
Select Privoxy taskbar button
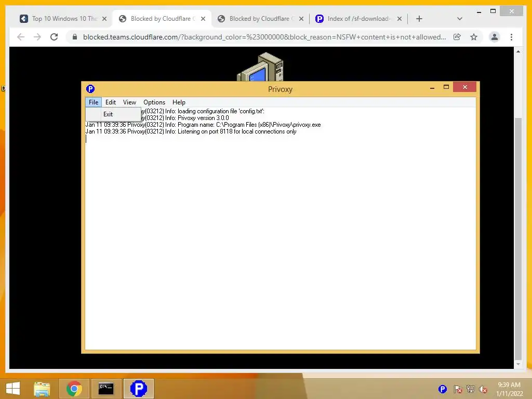[138, 389]
